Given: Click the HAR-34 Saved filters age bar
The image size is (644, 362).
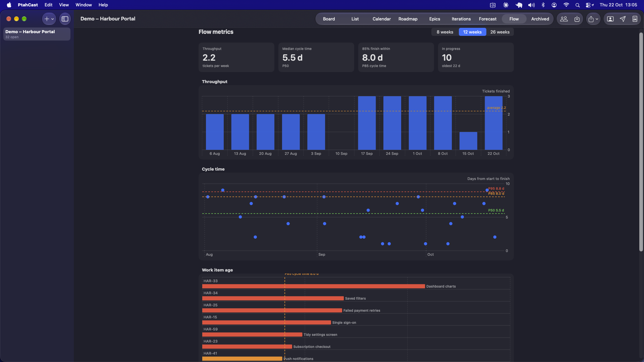Looking at the screenshot, I should [273, 298].
